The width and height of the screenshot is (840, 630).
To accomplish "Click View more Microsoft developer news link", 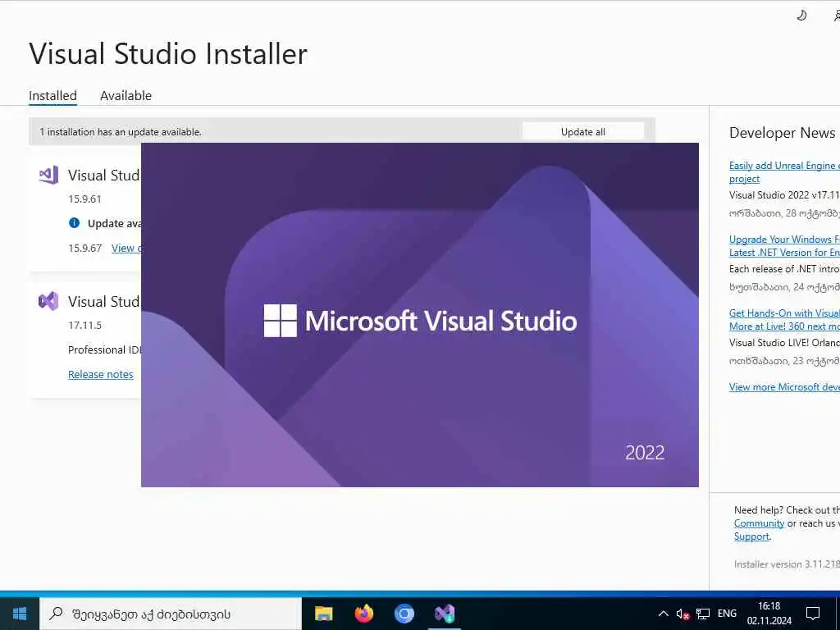I will 784,387.
